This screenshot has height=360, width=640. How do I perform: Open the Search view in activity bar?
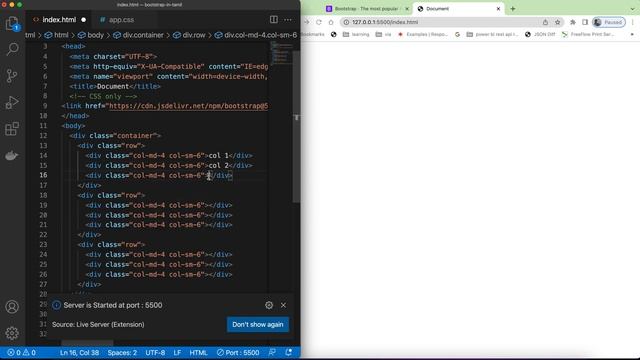coord(12,49)
